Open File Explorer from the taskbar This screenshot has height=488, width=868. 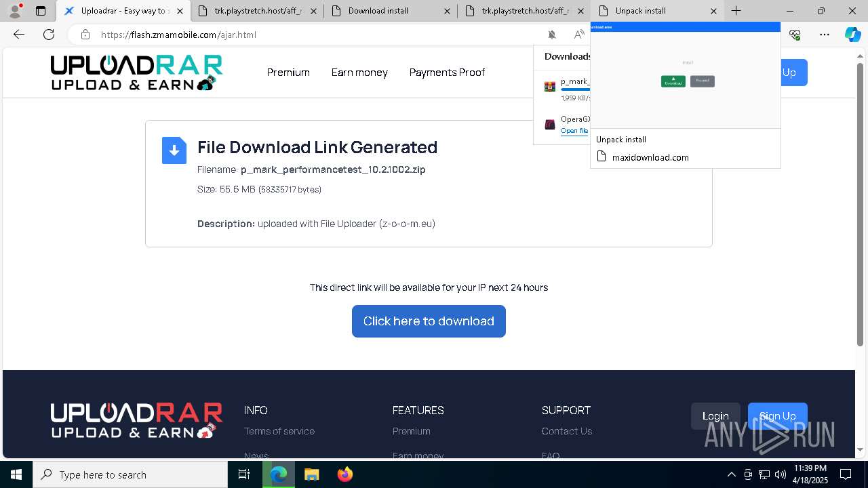[311, 474]
